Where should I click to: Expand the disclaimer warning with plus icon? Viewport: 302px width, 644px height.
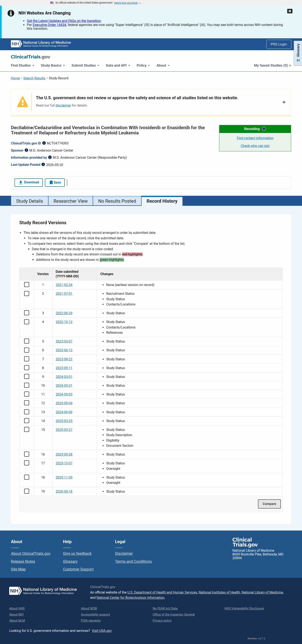click(284, 102)
